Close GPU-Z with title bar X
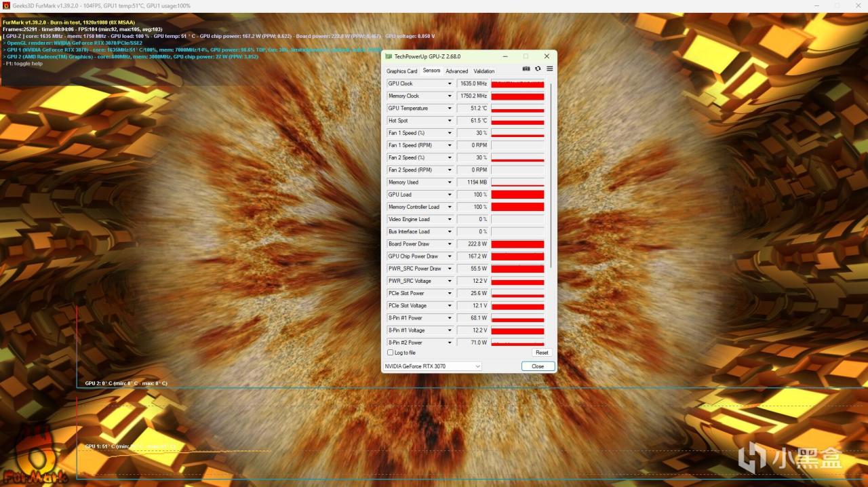Screen dimensions: 868x487 pos(547,56)
